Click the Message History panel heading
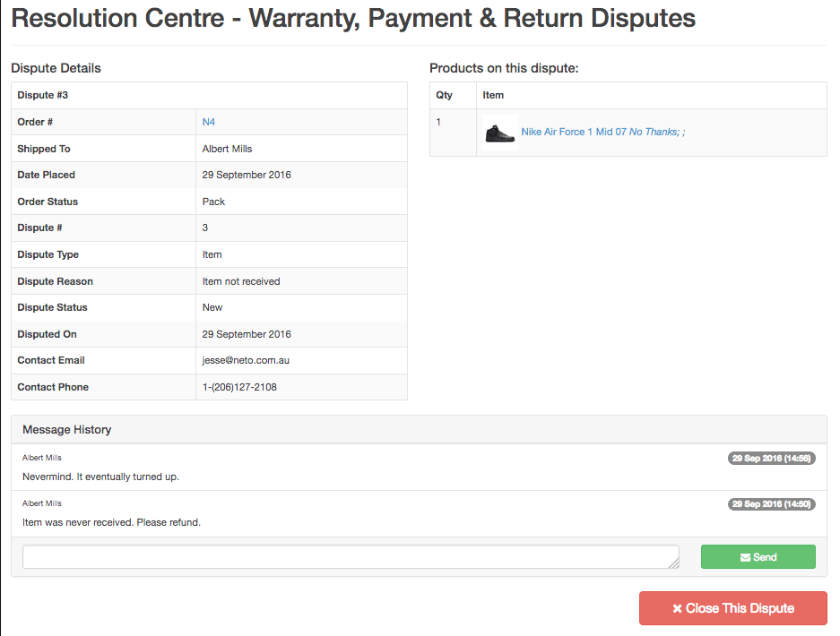This screenshot has height=636, width=840. [67, 429]
